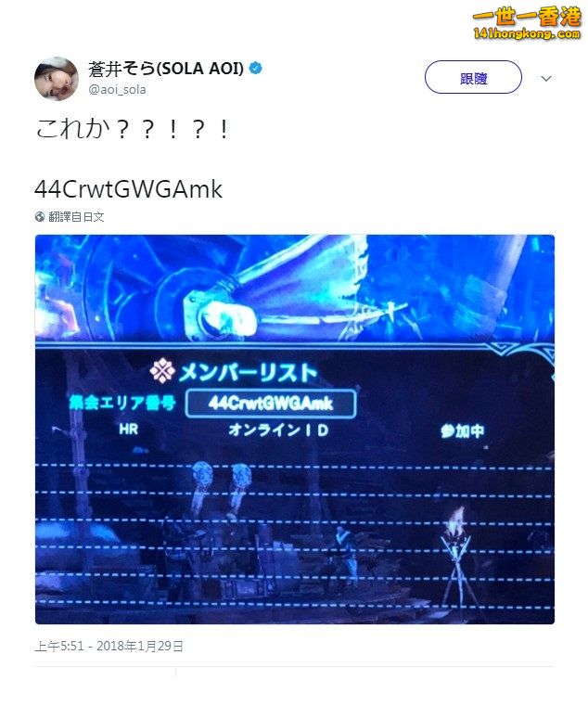Click the globe translate icon
588x706 pixels.
[40, 217]
